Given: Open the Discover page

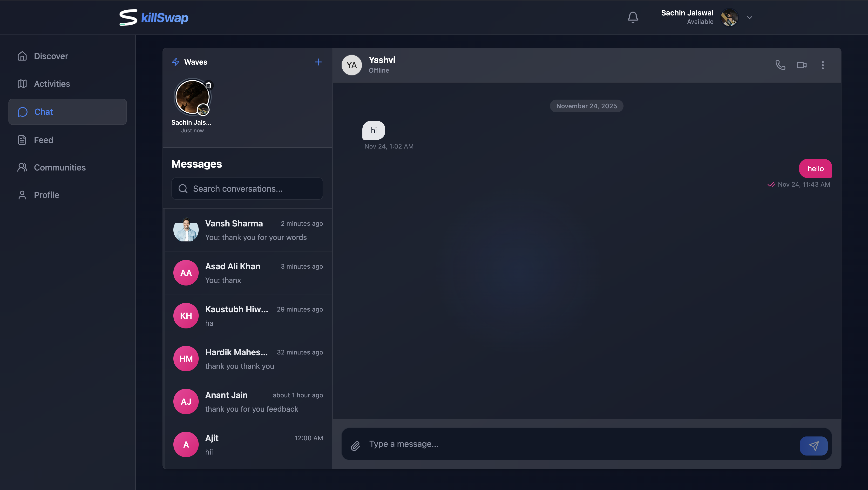Looking at the screenshot, I should point(51,56).
